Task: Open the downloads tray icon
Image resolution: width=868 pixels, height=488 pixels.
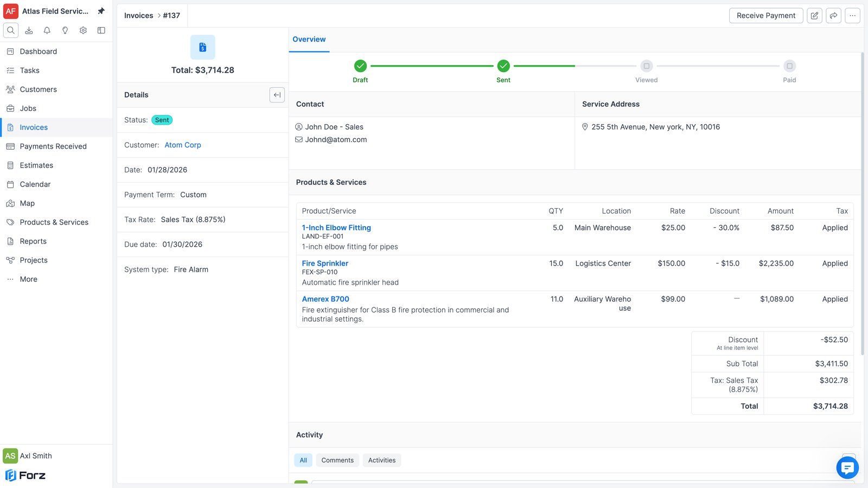Action: (x=29, y=30)
